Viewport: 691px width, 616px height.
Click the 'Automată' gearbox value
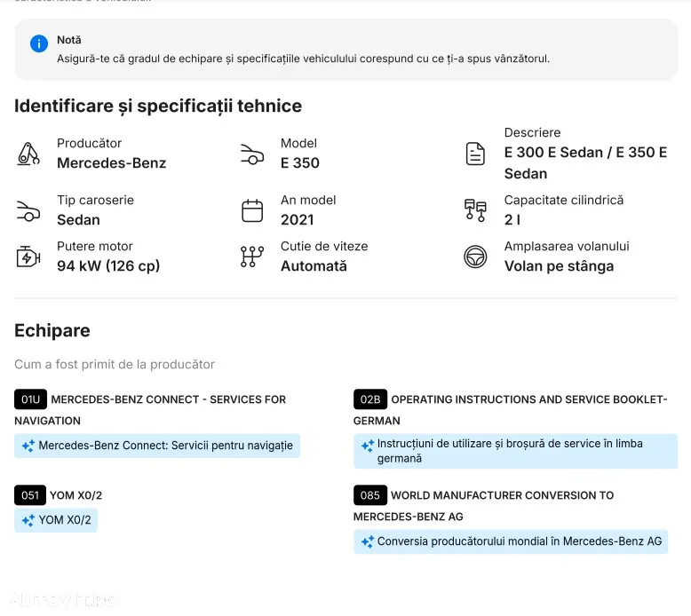point(314,266)
